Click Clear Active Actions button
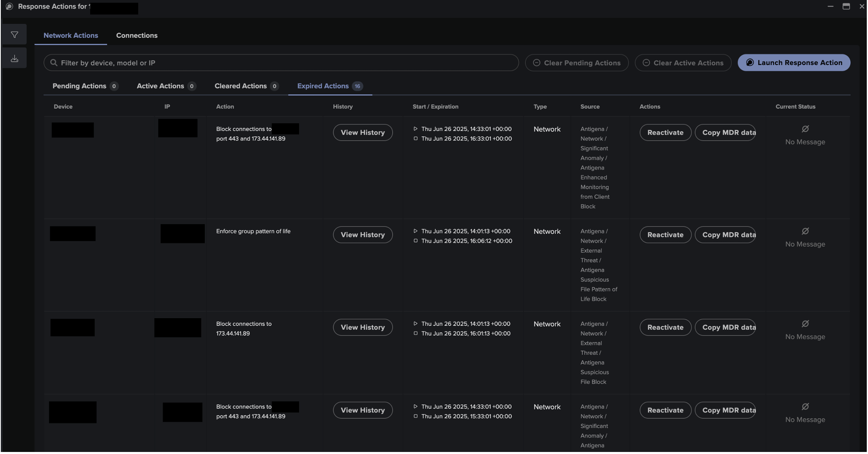Screen dimensions: 868x454 point(683,63)
